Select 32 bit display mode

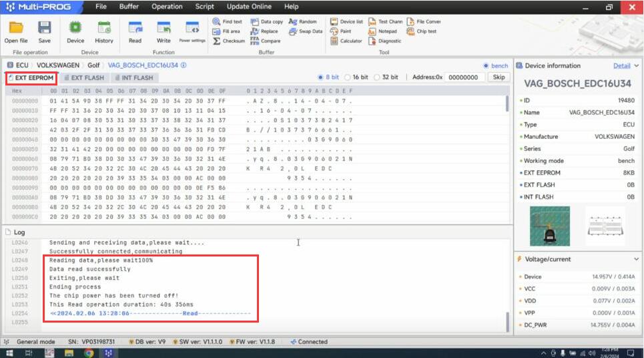(376, 77)
